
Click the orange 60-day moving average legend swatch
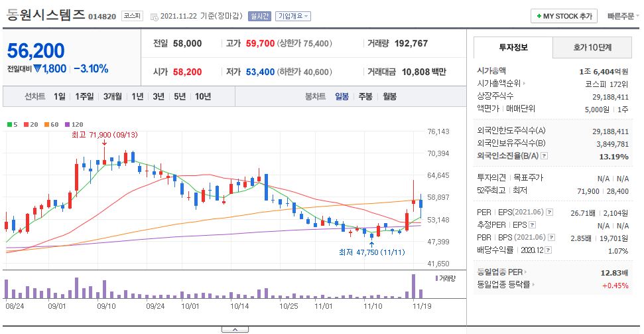click(47, 125)
